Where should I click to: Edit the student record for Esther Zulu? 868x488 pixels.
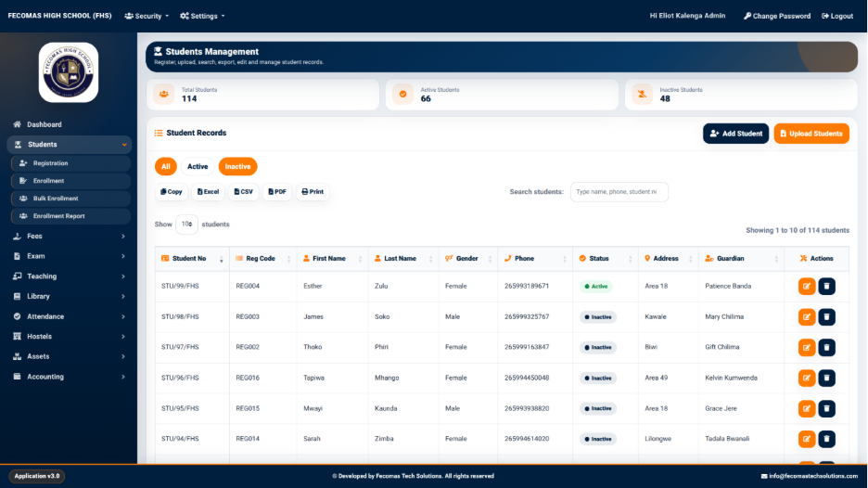807,287
